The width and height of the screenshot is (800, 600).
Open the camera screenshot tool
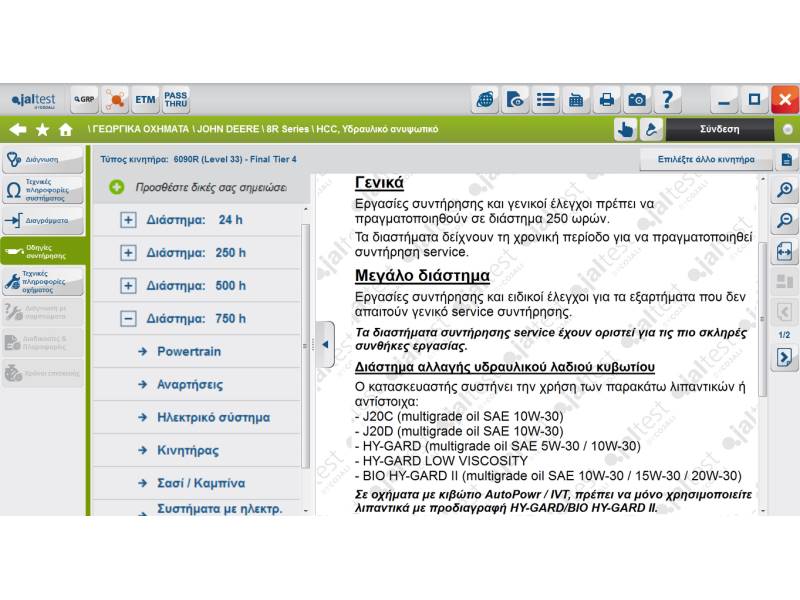coord(636,99)
